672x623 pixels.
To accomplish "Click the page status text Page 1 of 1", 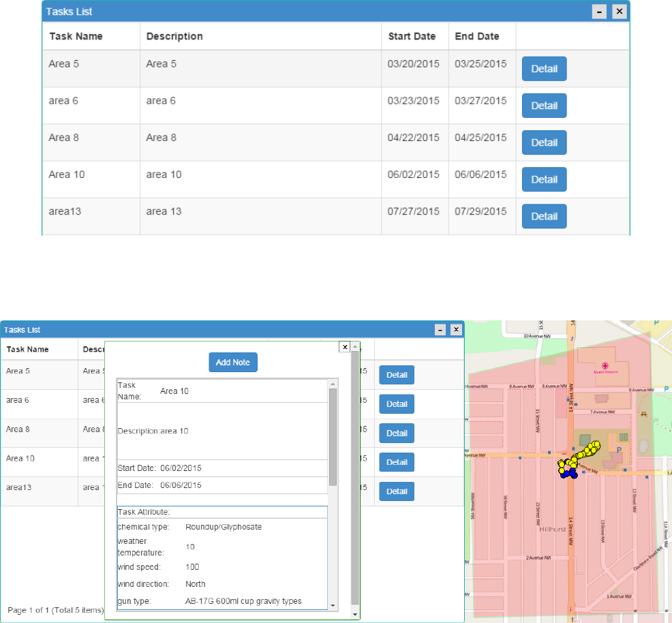I will [56, 610].
